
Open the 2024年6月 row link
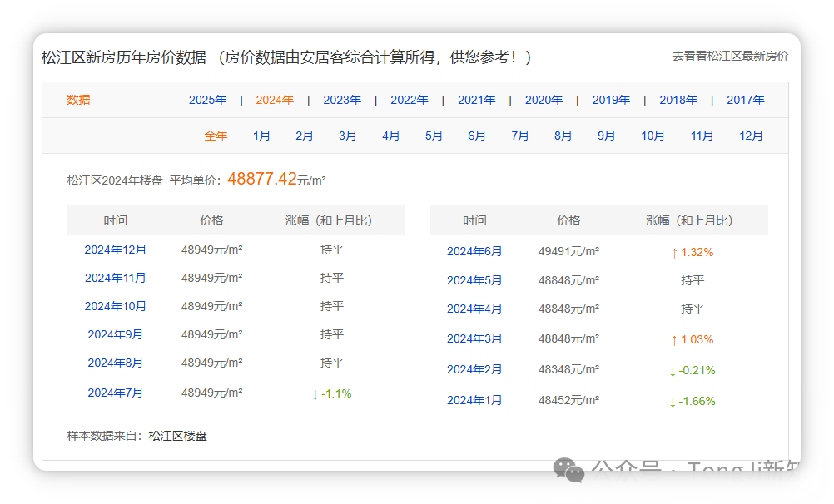tap(474, 251)
